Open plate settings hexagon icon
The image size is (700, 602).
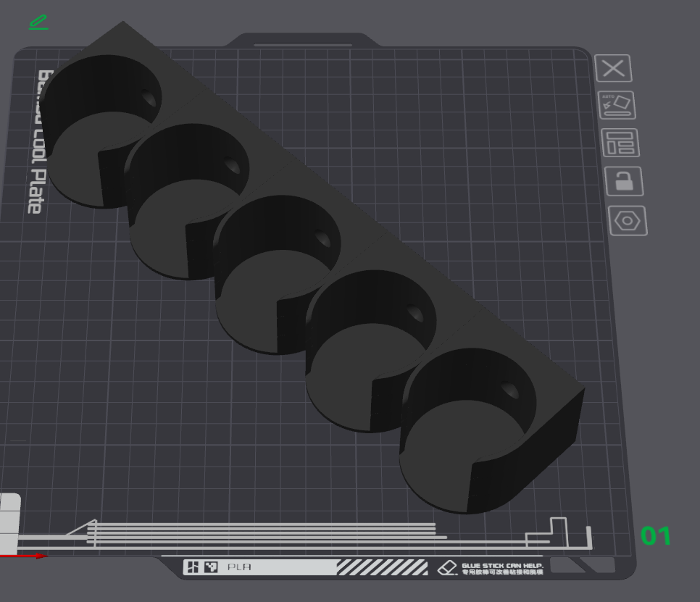[628, 221]
